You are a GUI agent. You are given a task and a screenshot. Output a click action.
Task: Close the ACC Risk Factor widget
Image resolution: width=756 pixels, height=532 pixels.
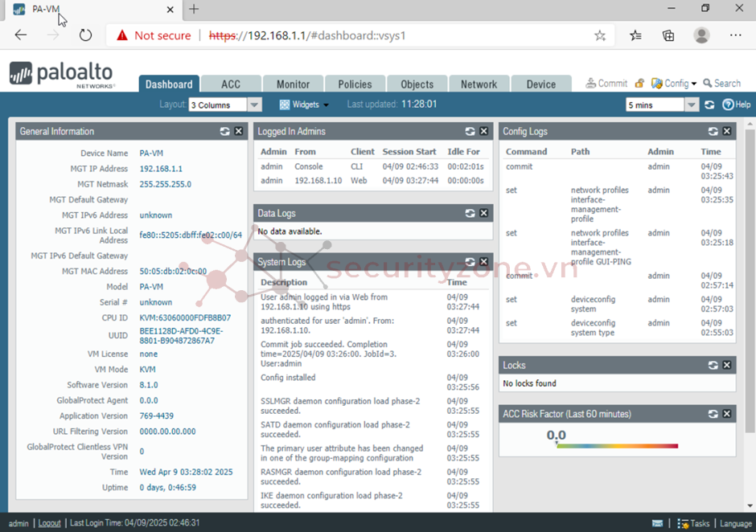coord(727,414)
